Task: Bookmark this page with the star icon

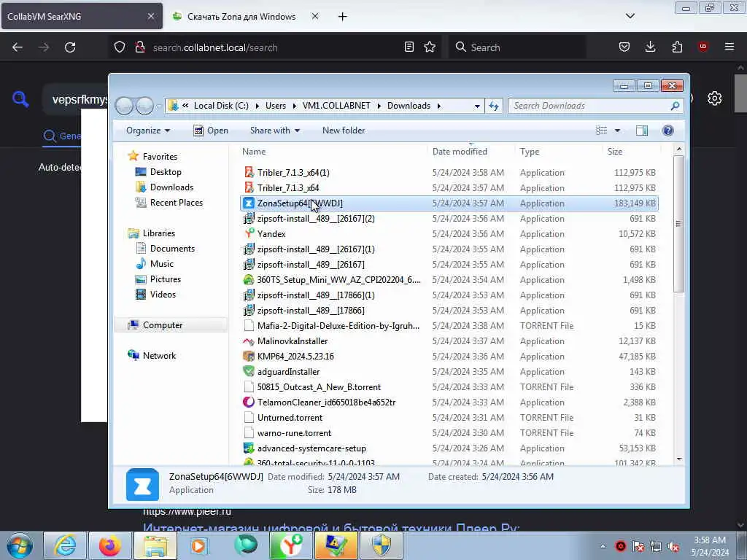Action: pos(430,47)
